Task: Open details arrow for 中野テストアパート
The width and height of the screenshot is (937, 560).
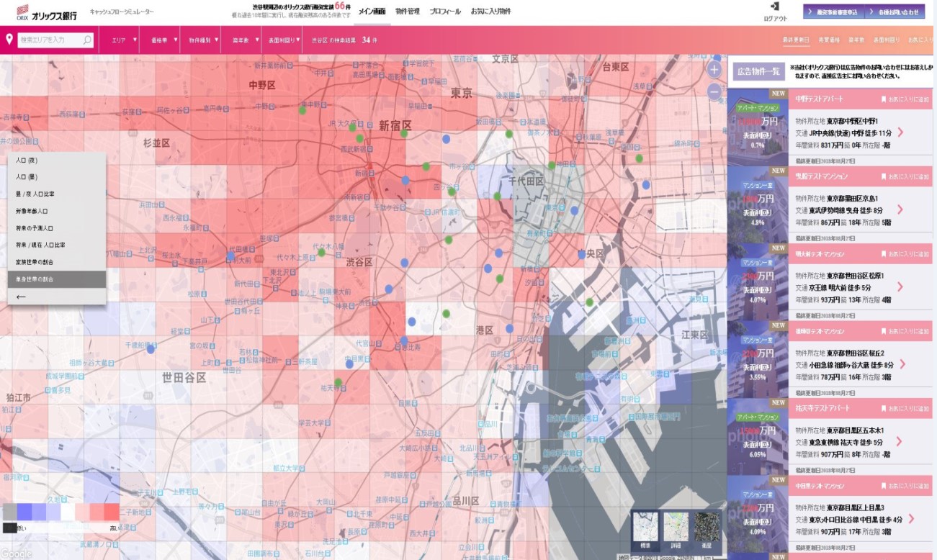Action: 900,132
